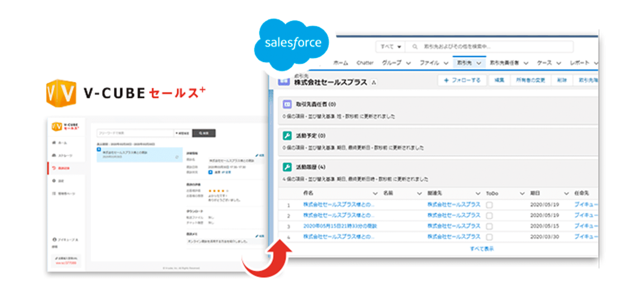Open the 名前 column header menu chevron
The image size is (644, 305).
419,193
